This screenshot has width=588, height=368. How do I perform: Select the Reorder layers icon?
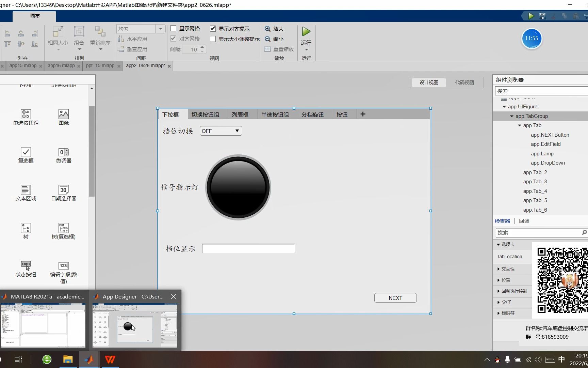point(100,32)
